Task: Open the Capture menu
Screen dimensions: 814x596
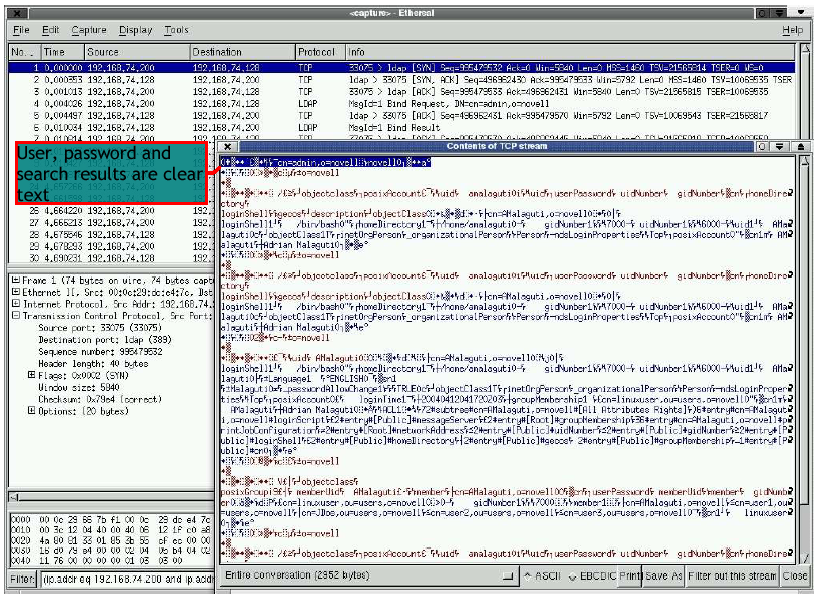Action: [89, 30]
